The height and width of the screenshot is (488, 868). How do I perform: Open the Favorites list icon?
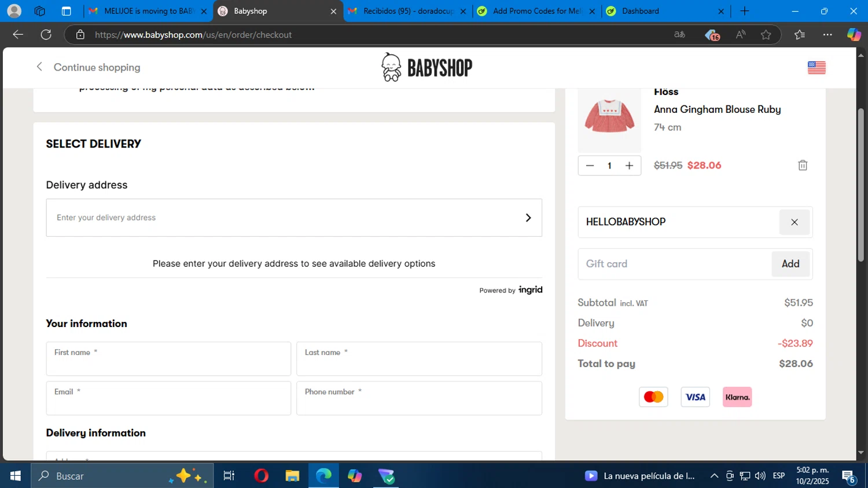(x=800, y=35)
